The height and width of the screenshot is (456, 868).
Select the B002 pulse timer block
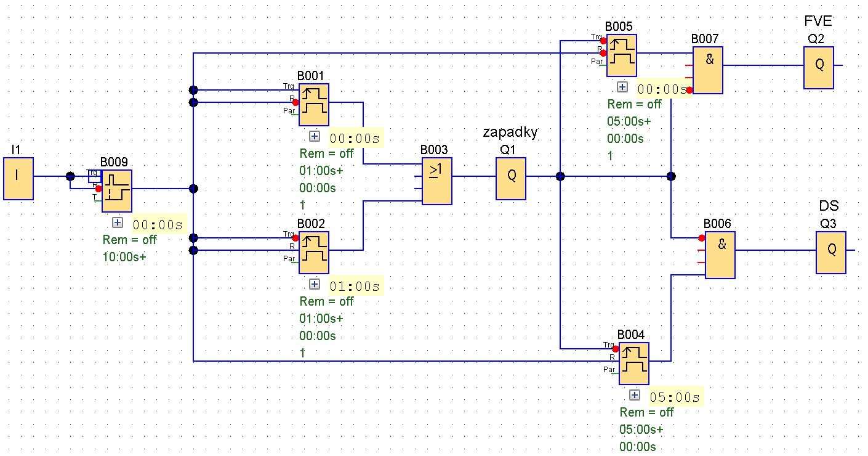coord(314,253)
